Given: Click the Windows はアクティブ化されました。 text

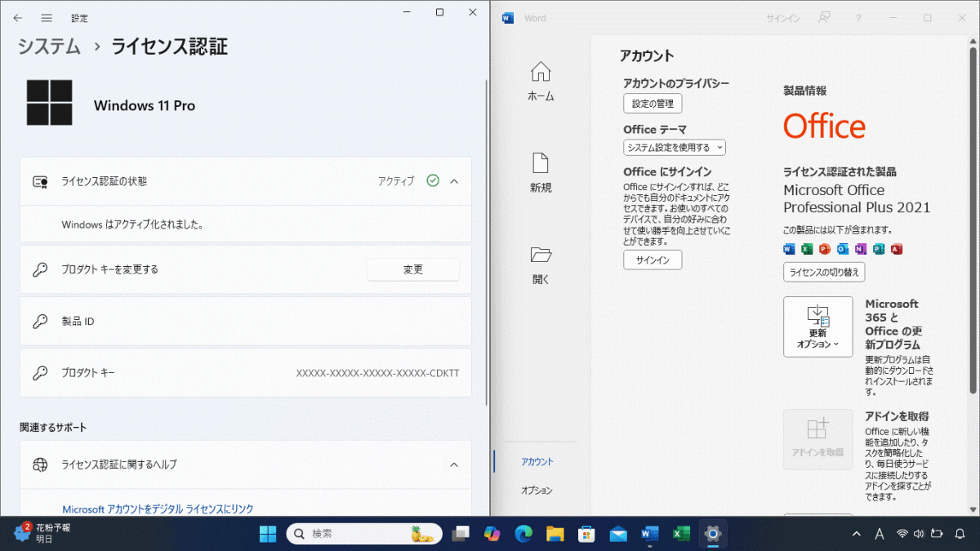Looking at the screenshot, I should tap(132, 224).
